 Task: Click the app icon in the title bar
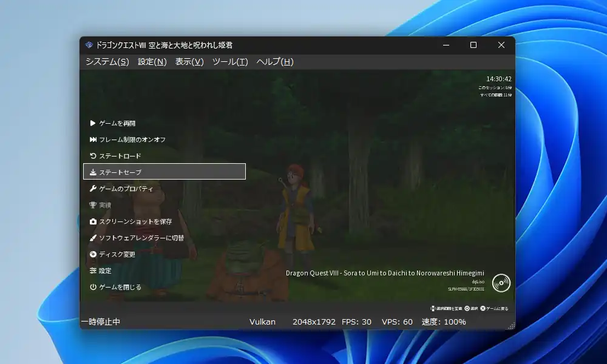89,45
